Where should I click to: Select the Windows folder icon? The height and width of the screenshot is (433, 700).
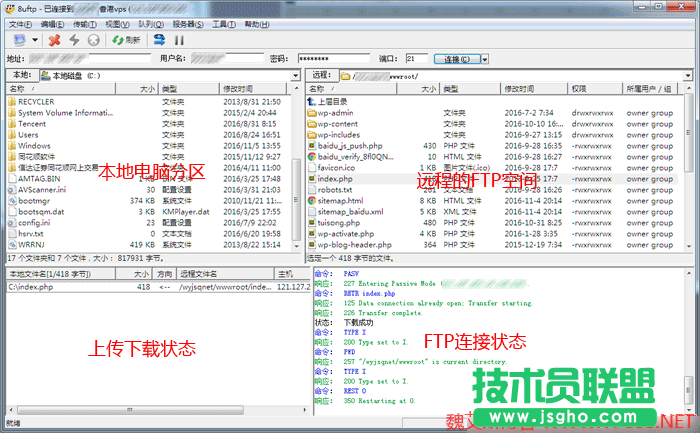(x=12, y=146)
